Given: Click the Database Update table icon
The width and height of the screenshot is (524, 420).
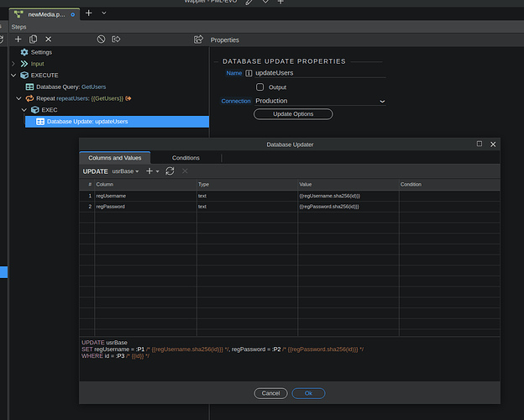Looking at the screenshot, I should [x=40, y=122].
